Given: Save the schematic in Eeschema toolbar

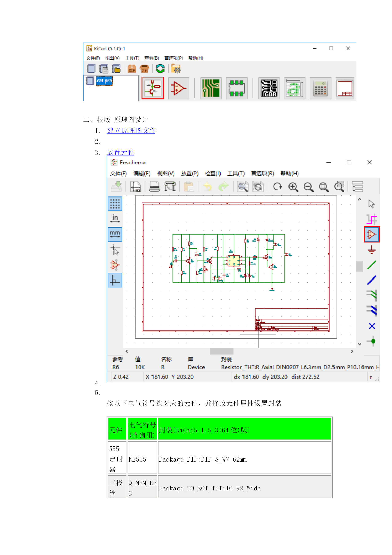Looking at the screenshot, I should [117, 186].
